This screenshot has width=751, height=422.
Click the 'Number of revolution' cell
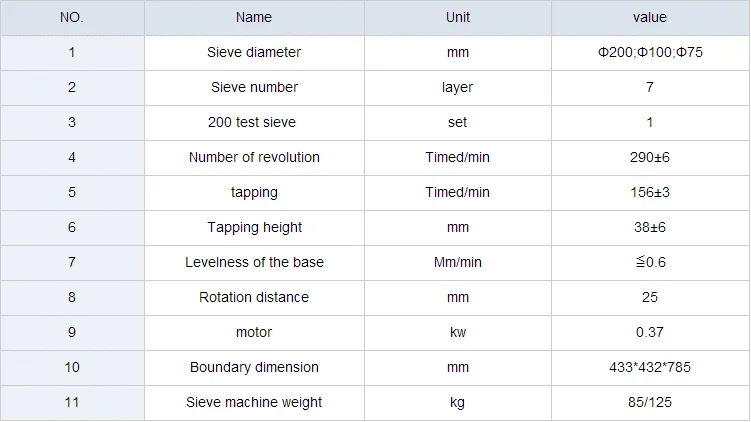click(254, 157)
